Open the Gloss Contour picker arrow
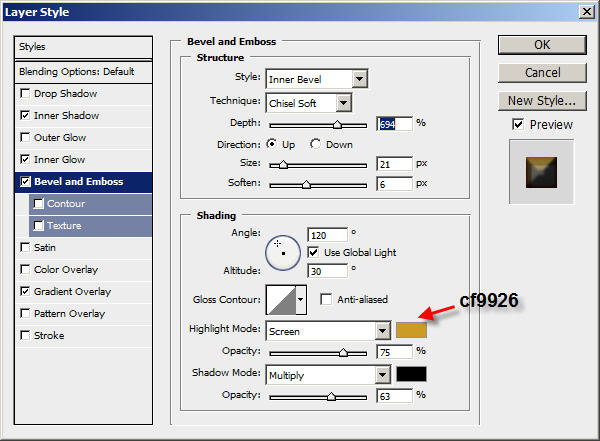 tap(301, 300)
